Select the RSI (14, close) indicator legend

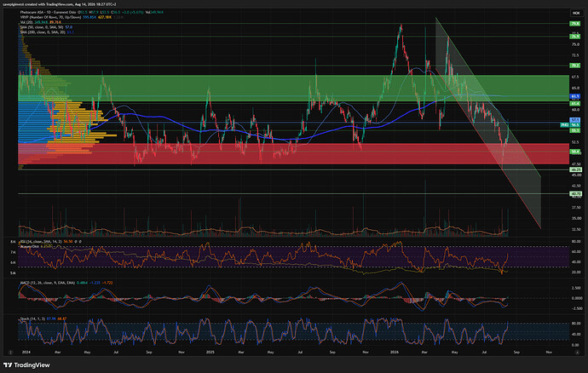point(41,242)
